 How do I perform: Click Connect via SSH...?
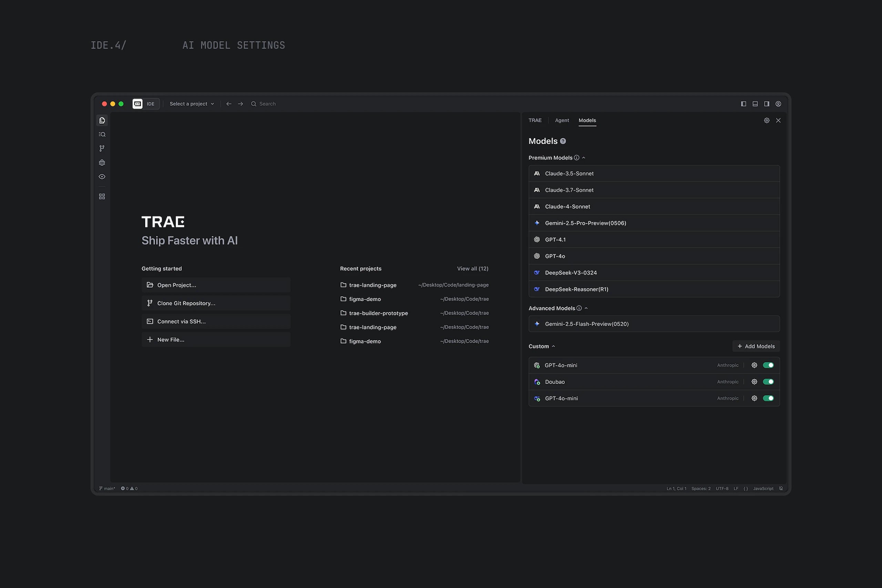click(x=216, y=321)
